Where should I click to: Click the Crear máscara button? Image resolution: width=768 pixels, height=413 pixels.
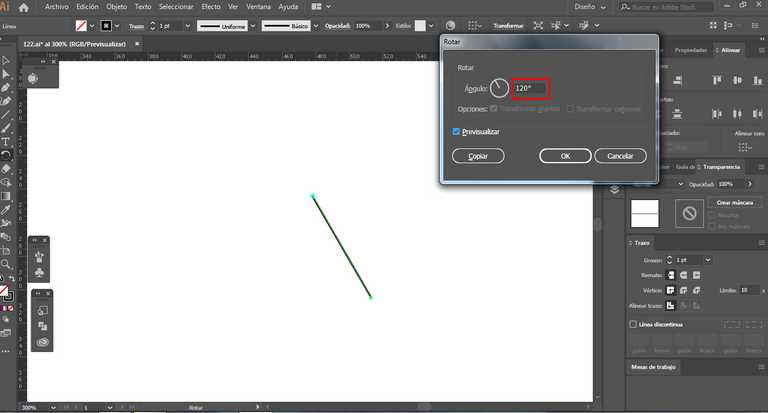pyautogui.click(x=735, y=202)
